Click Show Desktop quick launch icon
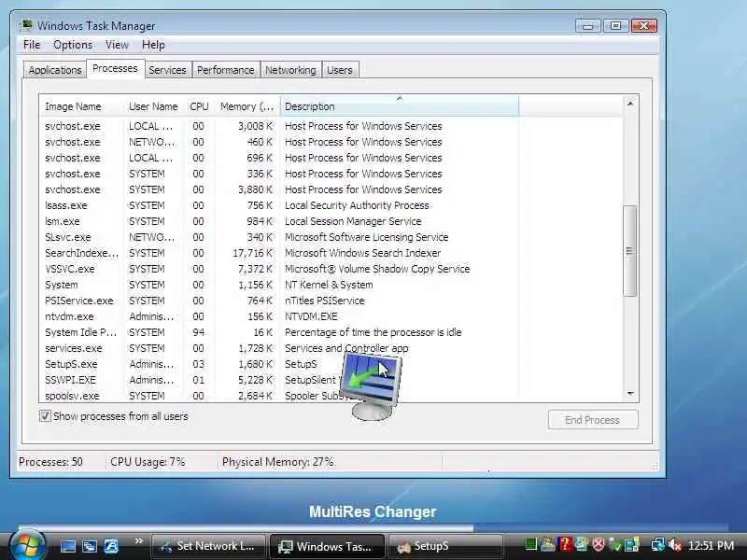 coord(67,546)
